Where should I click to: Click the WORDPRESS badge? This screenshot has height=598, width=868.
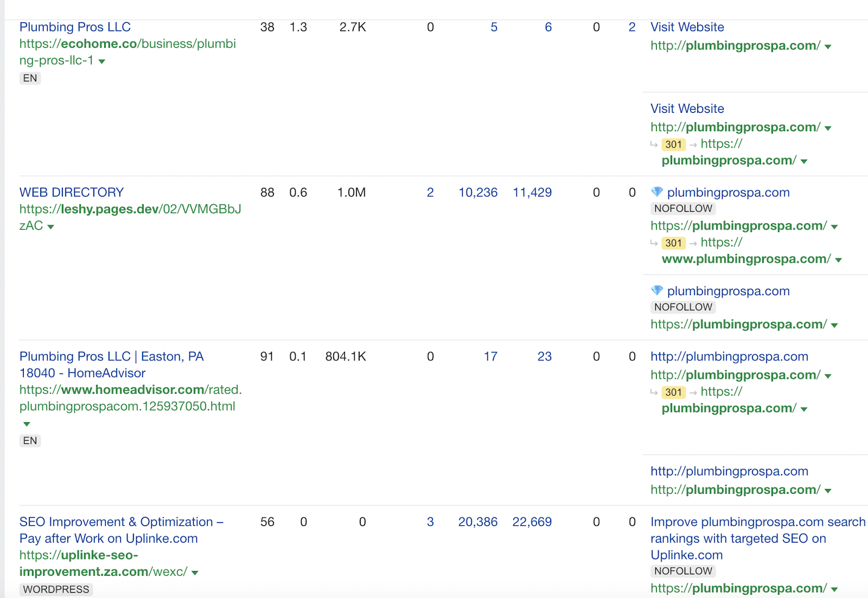pyautogui.click(x=56, y=589)
